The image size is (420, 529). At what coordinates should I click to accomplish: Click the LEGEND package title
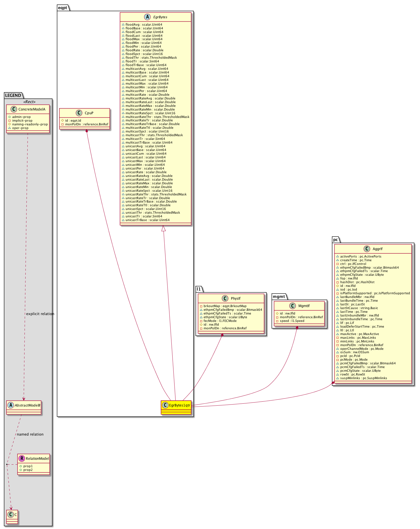(13, 95)
